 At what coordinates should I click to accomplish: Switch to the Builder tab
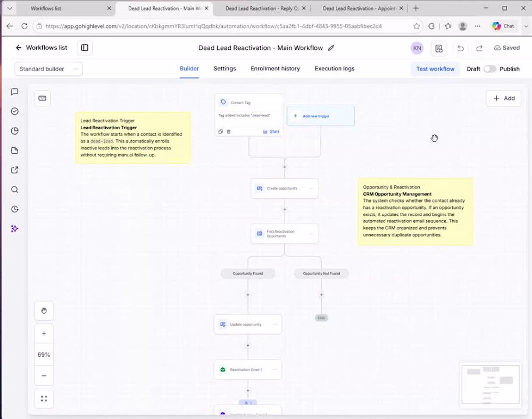[x=189, y=69]
